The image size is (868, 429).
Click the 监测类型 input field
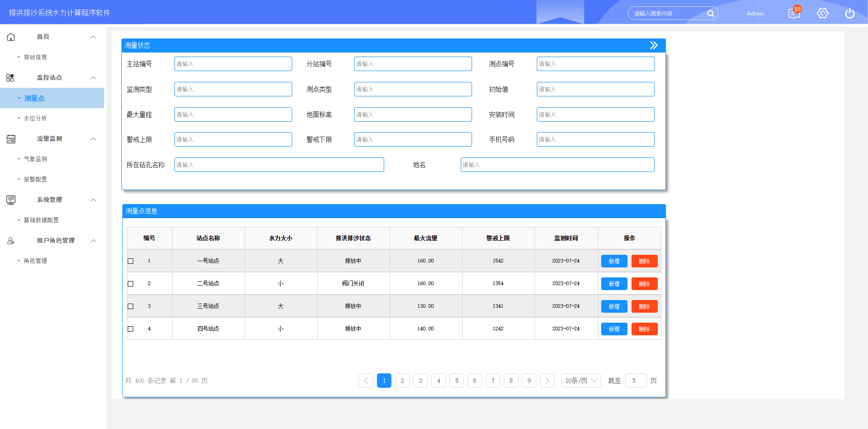[233, 89]
